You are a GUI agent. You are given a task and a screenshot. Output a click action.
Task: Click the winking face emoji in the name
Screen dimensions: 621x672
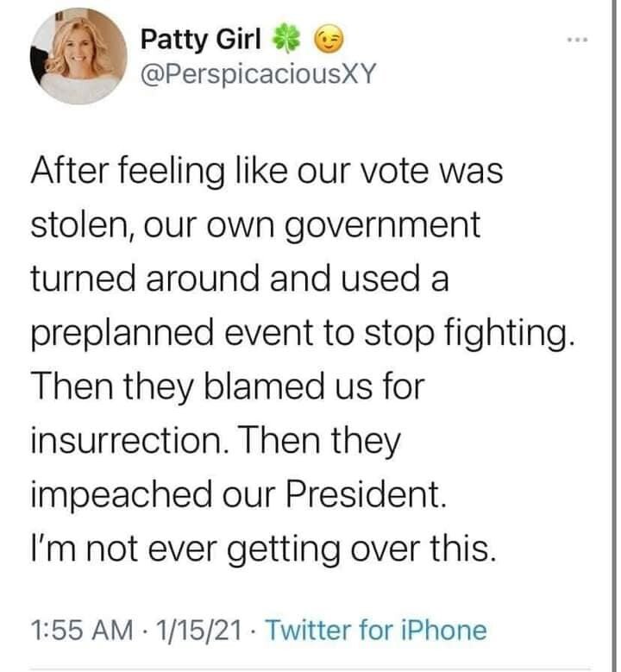pyautogui.click(x=327, y=40)
